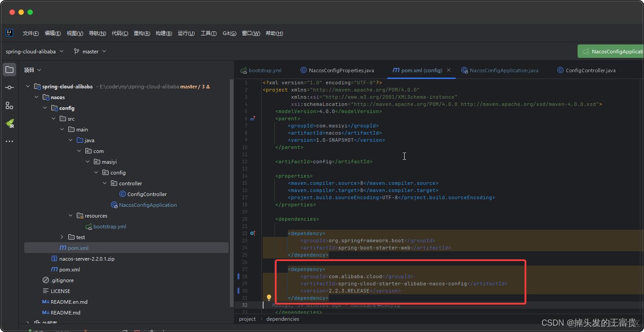Viewport: 644px width, 332px height.
Task: Click the light bulb intention icon
Action: click(x=269, y=297)
